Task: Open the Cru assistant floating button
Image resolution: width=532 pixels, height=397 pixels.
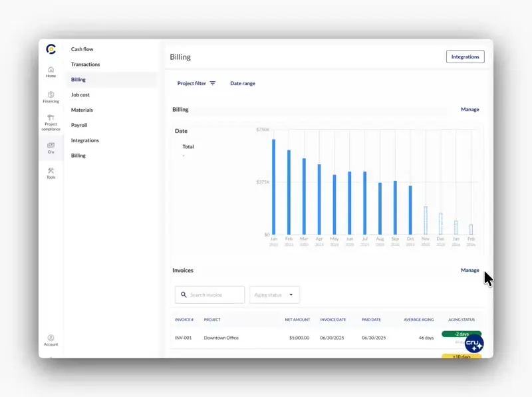Action: tap(474, 344)
